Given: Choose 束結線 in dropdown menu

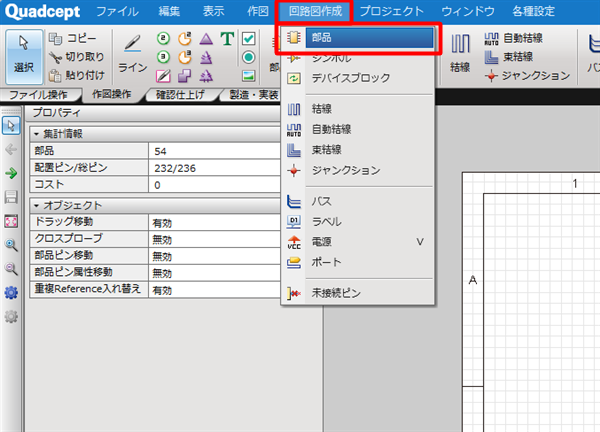Looking at the screenshot, I should pyautogui.click(x=359, y=150).
